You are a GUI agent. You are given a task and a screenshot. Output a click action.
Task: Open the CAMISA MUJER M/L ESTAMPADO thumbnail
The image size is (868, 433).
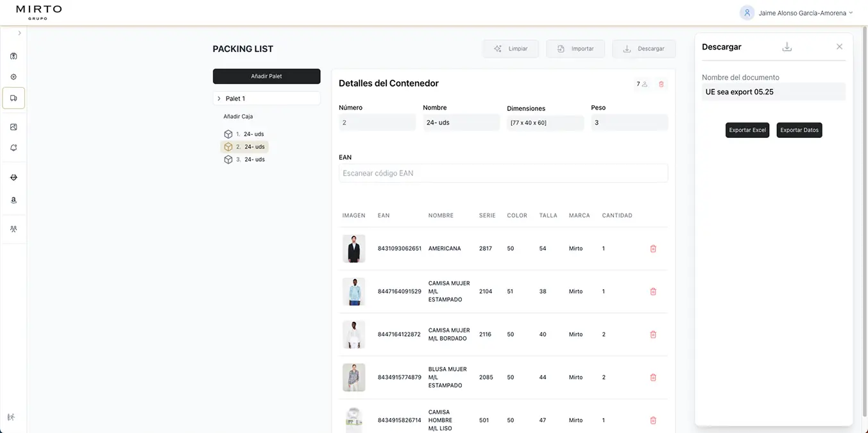pos(353,291)
